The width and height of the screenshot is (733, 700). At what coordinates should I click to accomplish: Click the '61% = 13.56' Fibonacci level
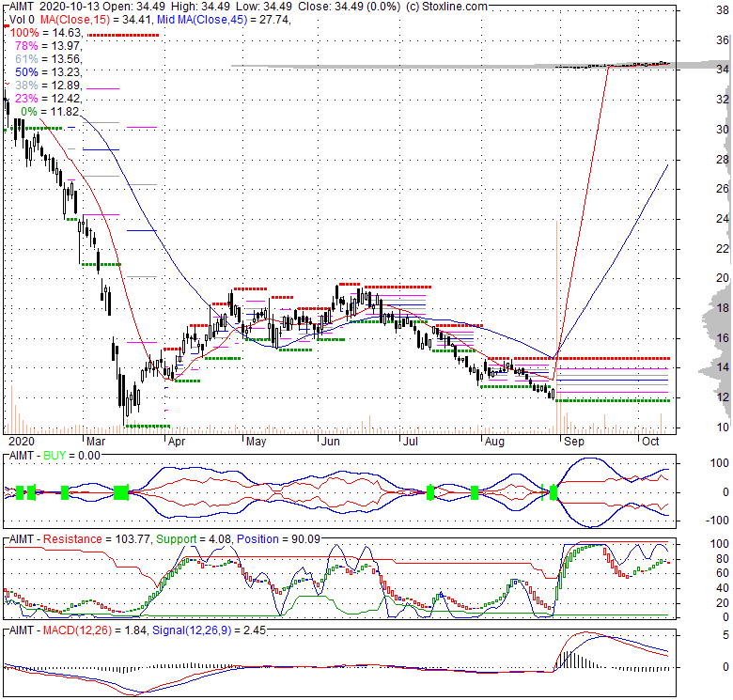click(x=49, y=59)
